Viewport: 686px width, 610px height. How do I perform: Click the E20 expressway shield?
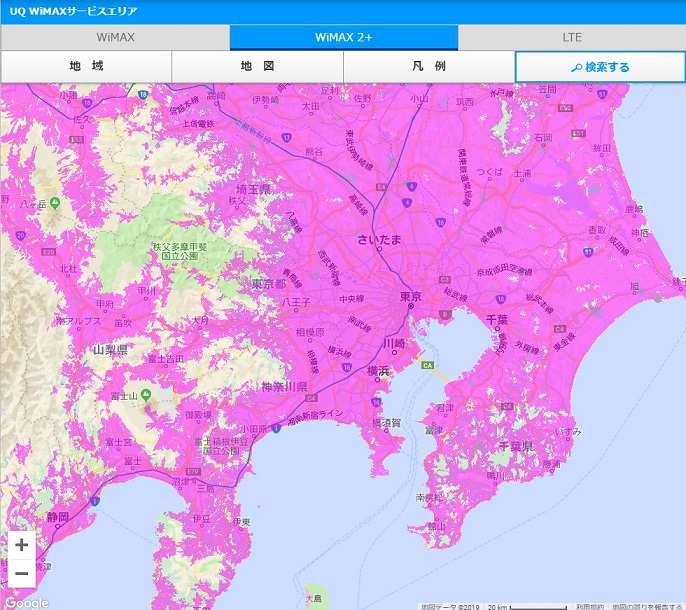pyautogui.click(x=49, y=252)
